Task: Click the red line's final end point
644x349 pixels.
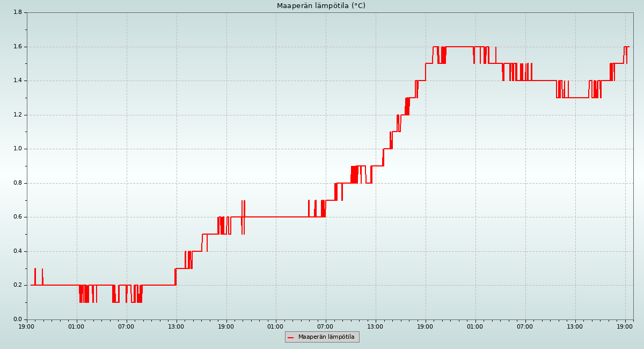Action: click(x=628, y=47)
